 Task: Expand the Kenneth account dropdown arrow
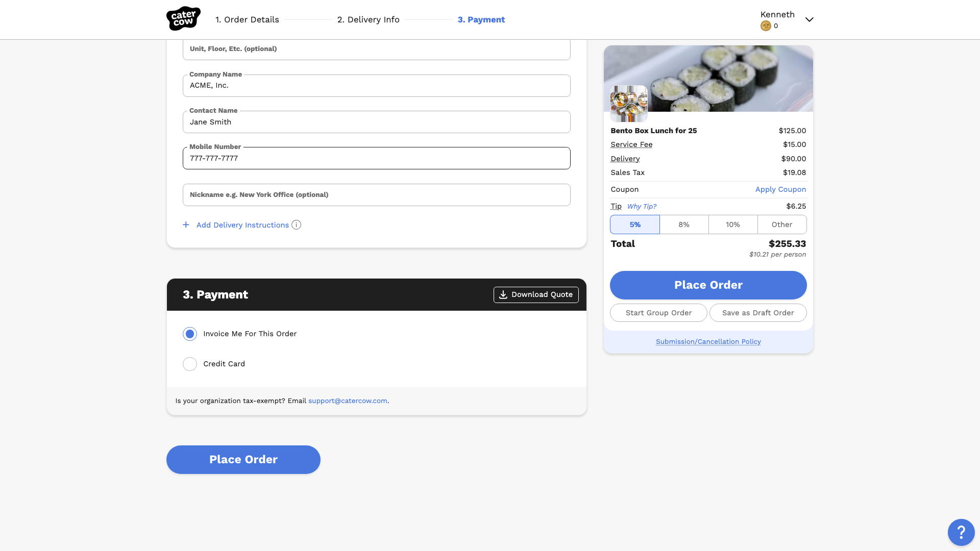tap(809, 20)
